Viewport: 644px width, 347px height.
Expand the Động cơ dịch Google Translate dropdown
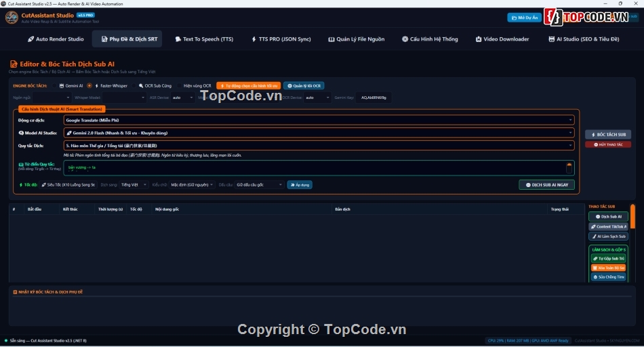coord(319,121)
